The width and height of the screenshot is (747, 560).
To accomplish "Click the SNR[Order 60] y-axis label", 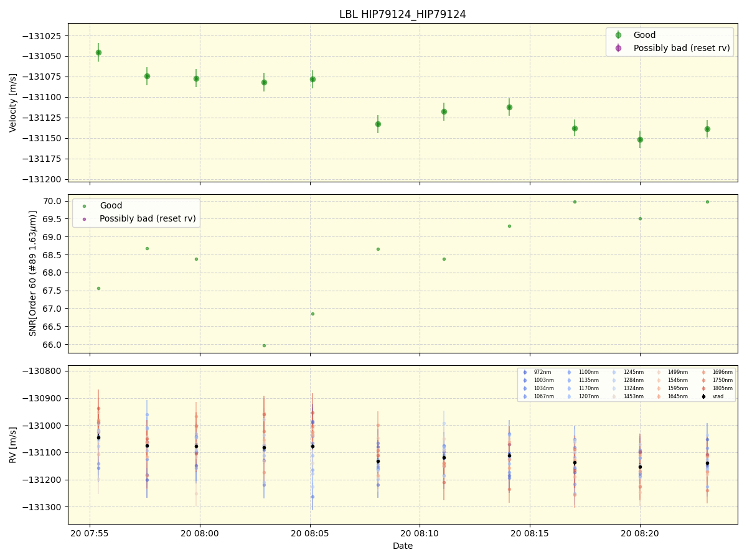I will pos(33,273).
